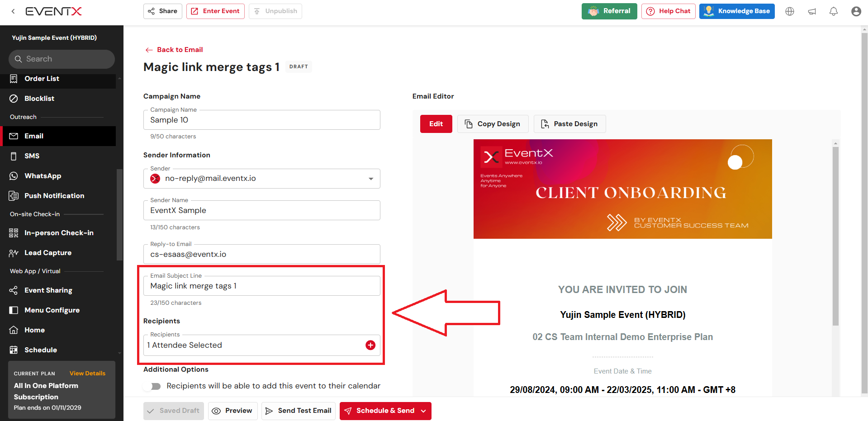Open Menu Configure item
The width and height of the screenshot is (868, 421).
[x=59, y=310]
